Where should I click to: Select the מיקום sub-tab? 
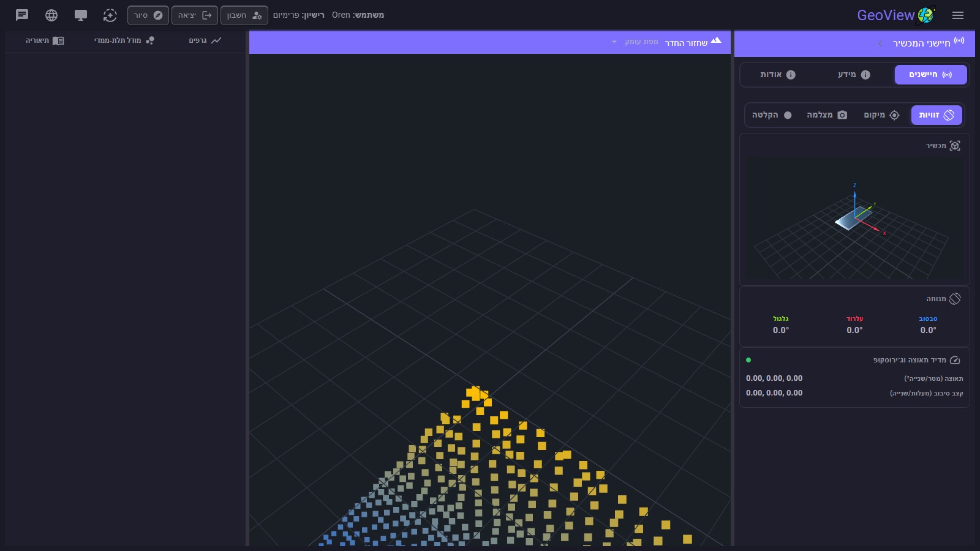coord(881,115)
